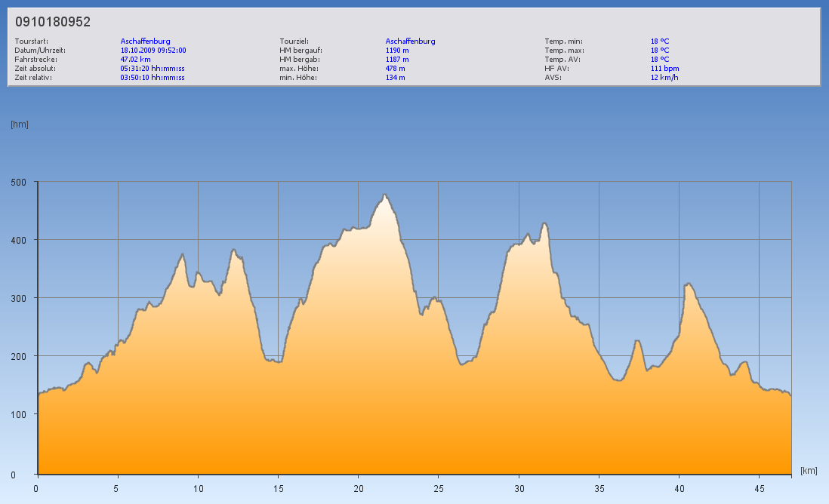
Task: Click the 25 tick on the distance axis
Action: pos(439,488)
